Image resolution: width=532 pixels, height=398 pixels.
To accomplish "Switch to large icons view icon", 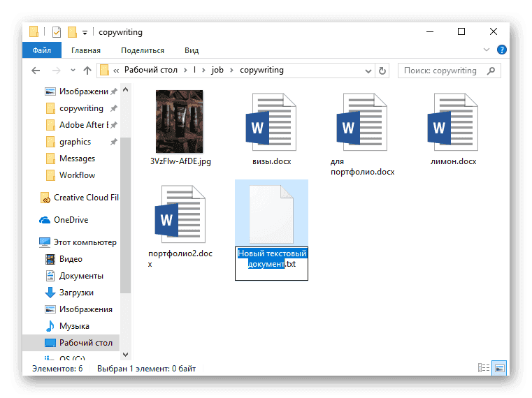I will [499, 368].
